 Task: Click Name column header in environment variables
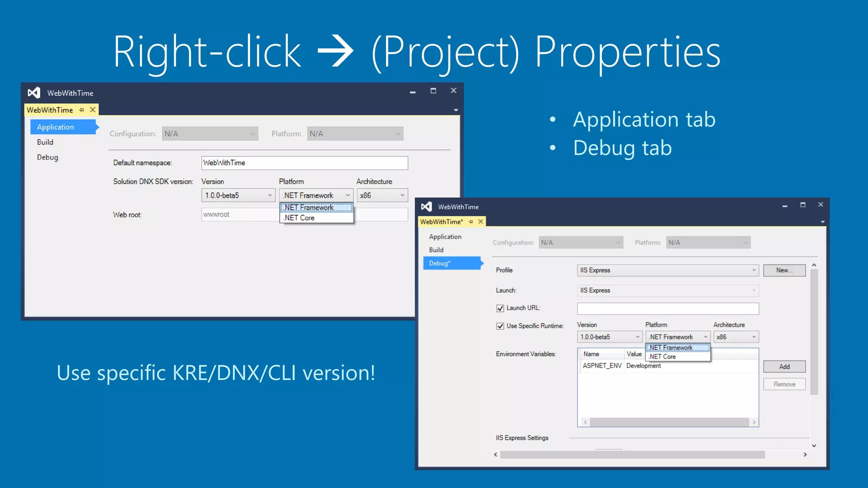tap(601, 354)
